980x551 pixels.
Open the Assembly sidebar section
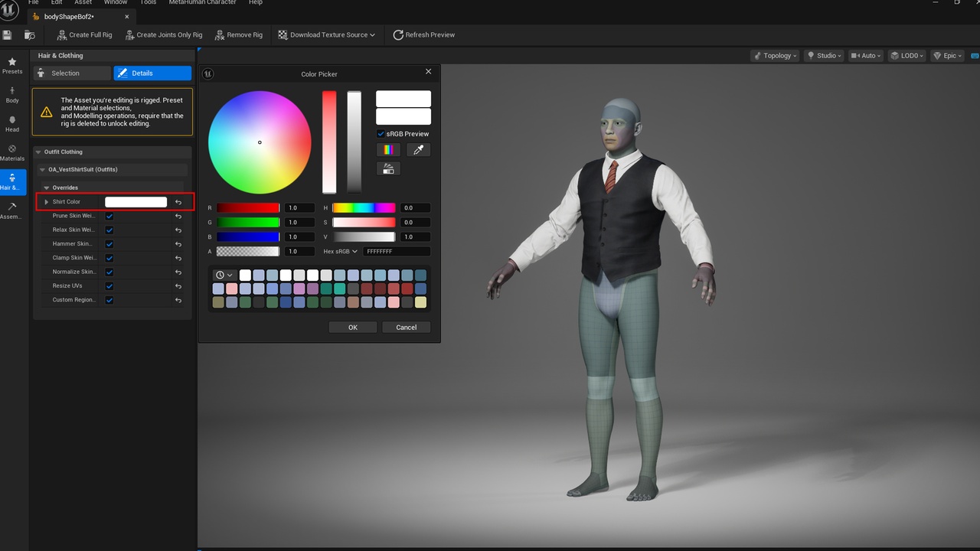tap(12, 211)
